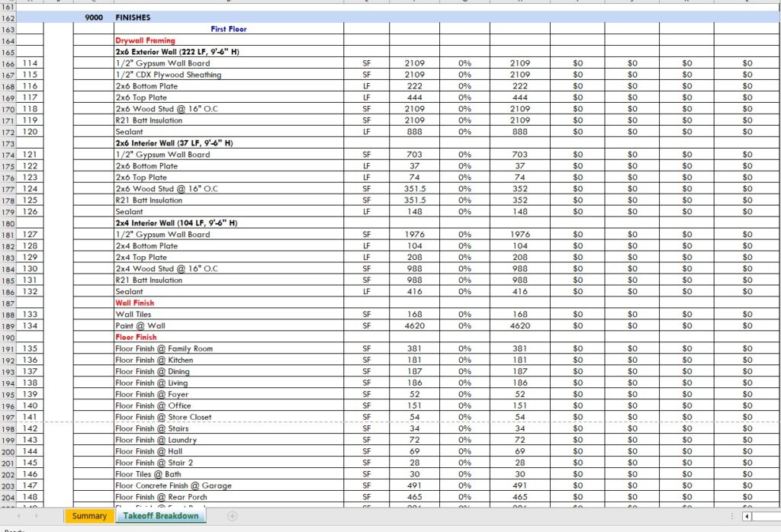
Task: Click the Floor Finish @ Hall cell
Action: pos(229,451)
